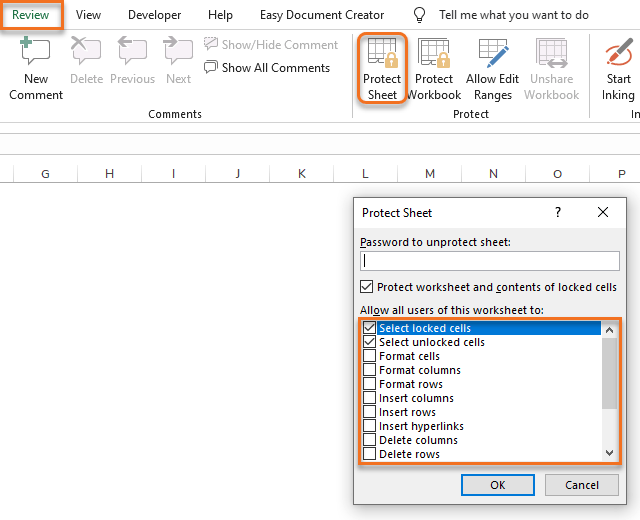The width and height of the screenshot is (640, 520).
Task: Toggle Protect worksheet and contents checkbox
Action: point(367,287)
